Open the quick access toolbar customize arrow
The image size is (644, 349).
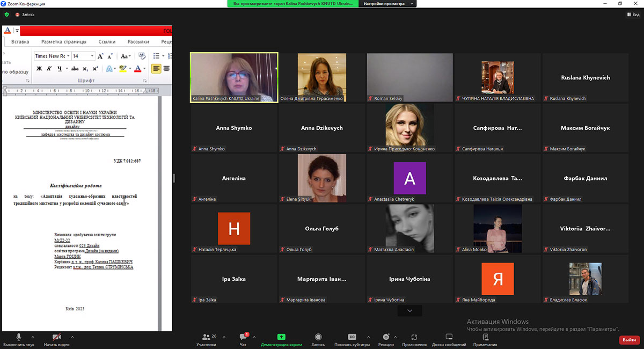(x=17, y=31)
